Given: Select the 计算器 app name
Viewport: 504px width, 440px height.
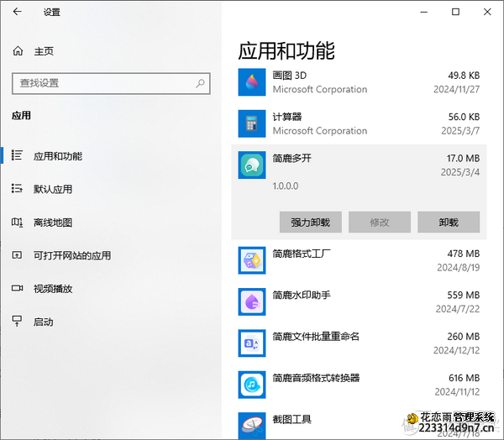Looking at the screenshot, I should [x=287, y=117].
